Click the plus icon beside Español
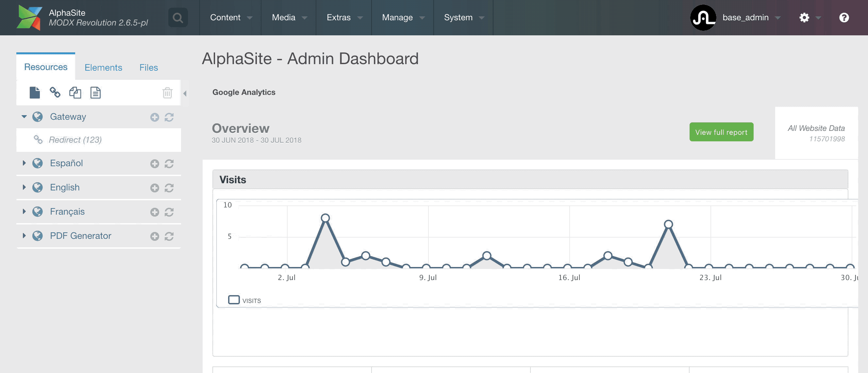 coord(155,164)
